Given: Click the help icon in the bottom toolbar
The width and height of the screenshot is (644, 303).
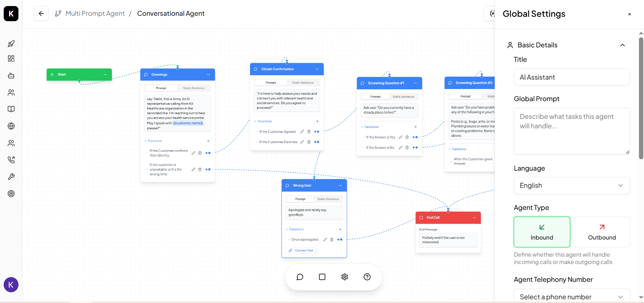Looking at the screenshot, I should pos(367,277).
